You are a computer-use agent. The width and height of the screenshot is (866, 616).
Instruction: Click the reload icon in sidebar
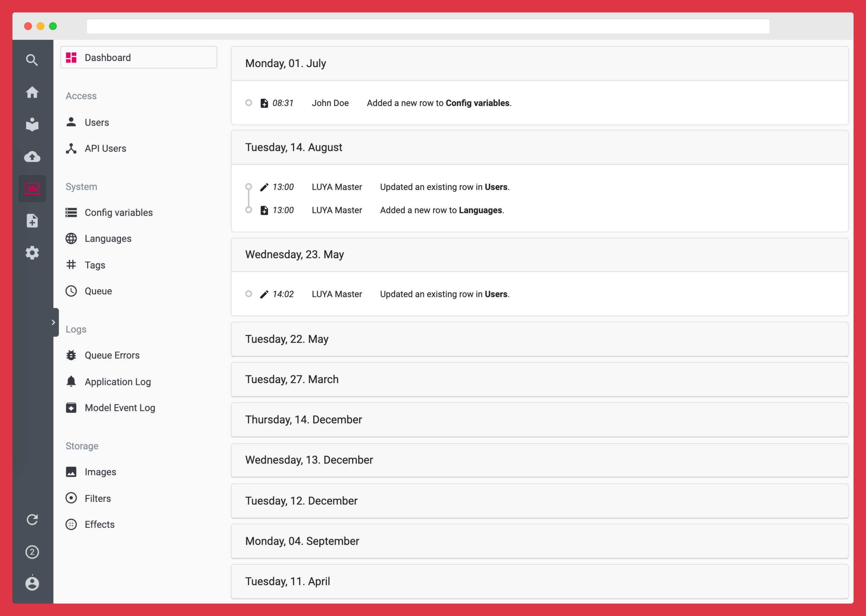[x=32, y=519]
